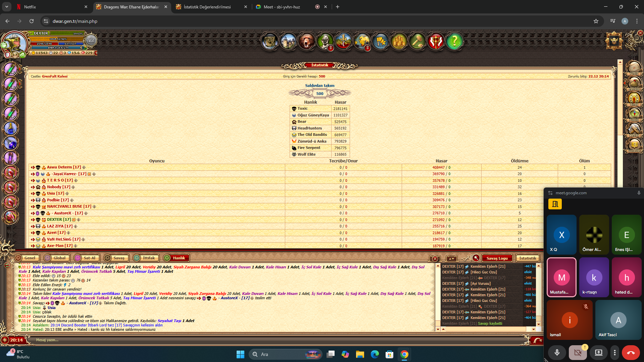Switch to İstatistik Değerlendirilmesi browser tab

click(211, 7)
